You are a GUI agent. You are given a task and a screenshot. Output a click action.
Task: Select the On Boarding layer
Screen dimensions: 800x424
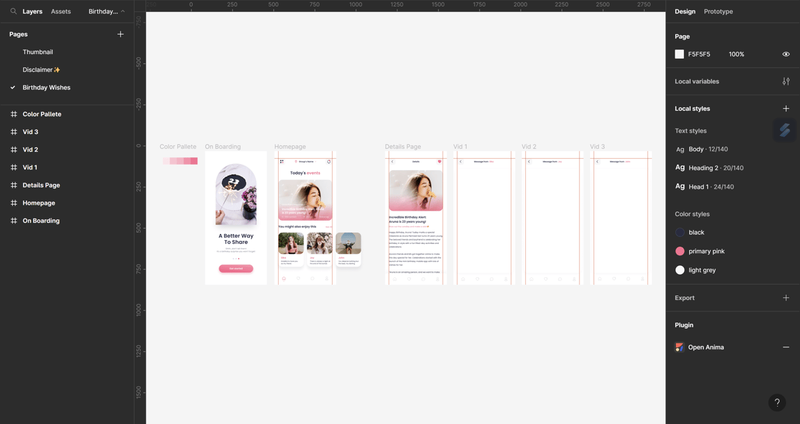click(x=41, y=221)
